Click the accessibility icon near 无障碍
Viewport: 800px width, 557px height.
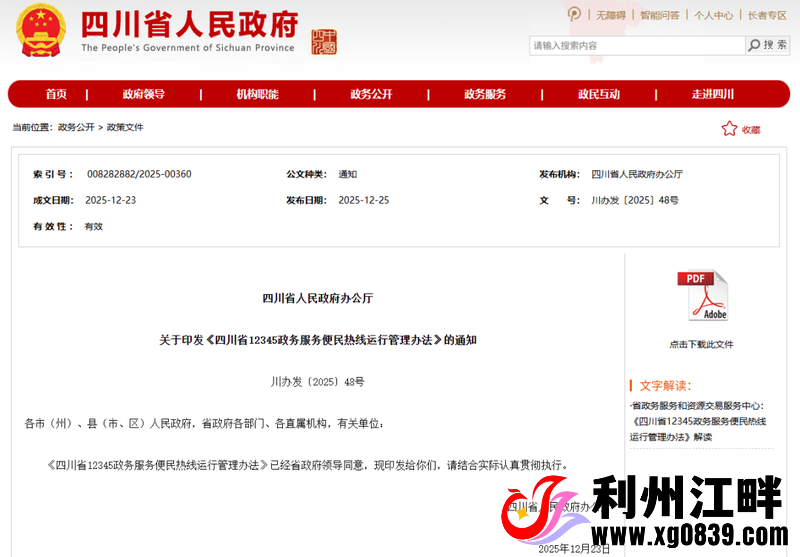pyautogui.click(x=574, y=14)
